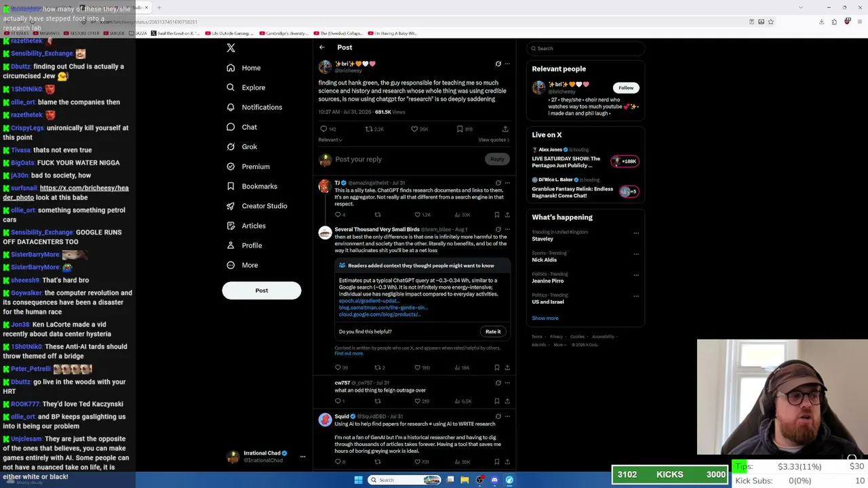The image size is (868, 488).
Task: Open more options for Nick Aldis trend
Action: [x=636, y=254]
